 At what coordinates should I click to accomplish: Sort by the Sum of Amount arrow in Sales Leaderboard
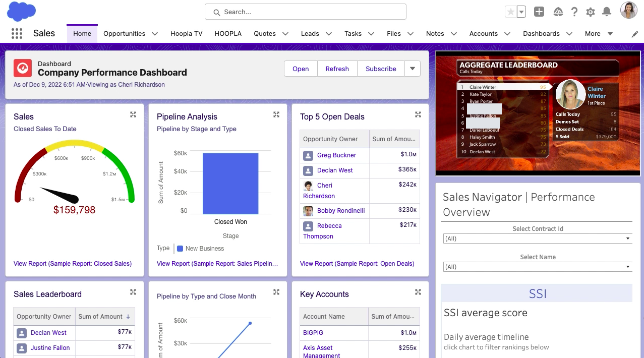[x=128, y=317]
